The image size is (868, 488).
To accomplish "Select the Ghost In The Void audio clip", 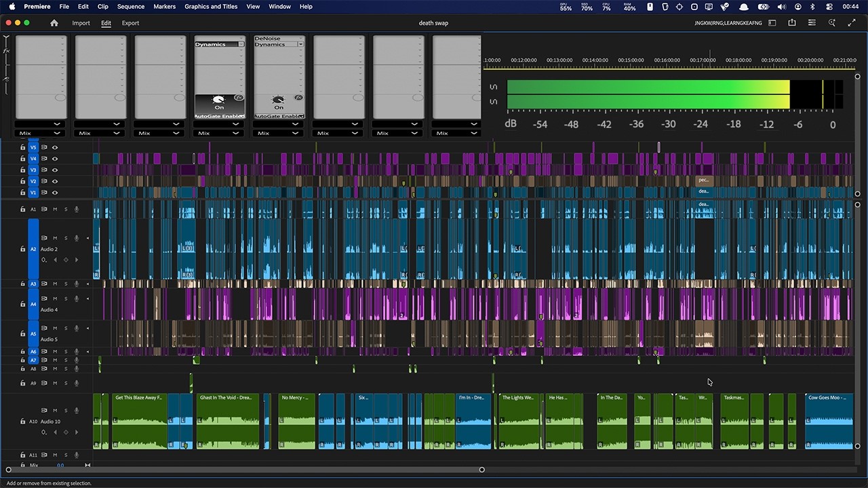I will coord(228,421).
